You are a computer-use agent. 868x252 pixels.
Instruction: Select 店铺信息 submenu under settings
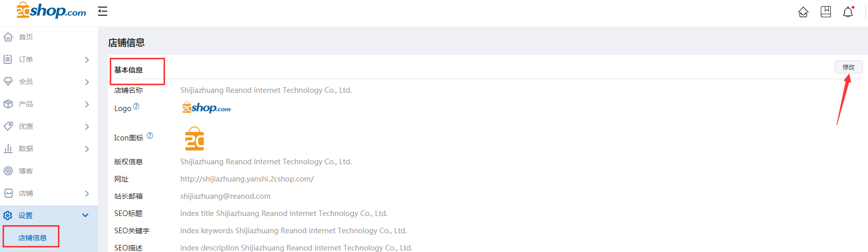(33, 238)
